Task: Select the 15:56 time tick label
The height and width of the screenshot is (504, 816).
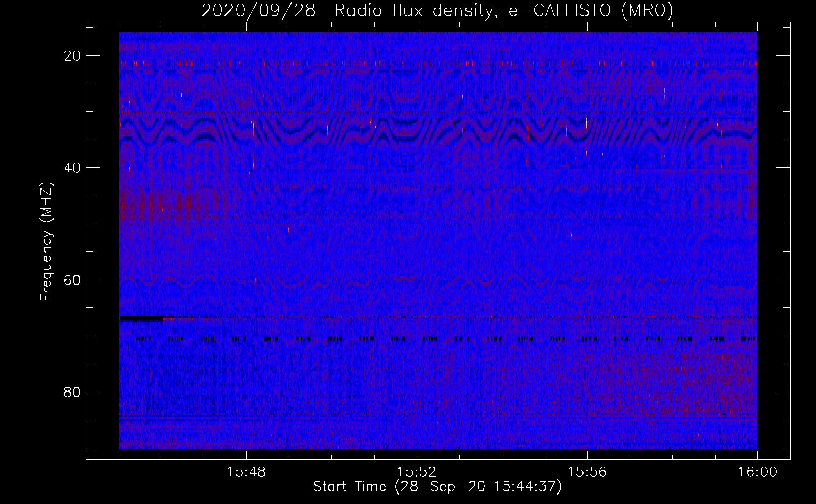Action: tap(587, 472)
